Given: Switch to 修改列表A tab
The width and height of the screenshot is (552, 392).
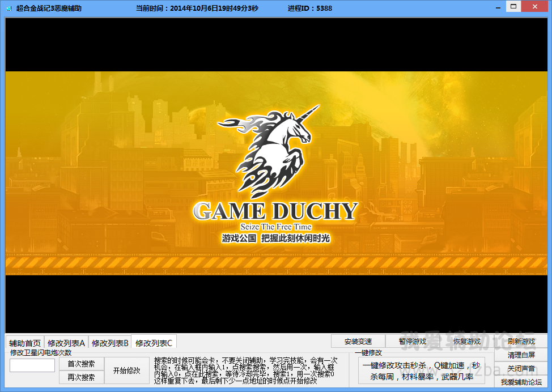Looking at the screenshot, I should pyautogui.click(x=66, y=343).
